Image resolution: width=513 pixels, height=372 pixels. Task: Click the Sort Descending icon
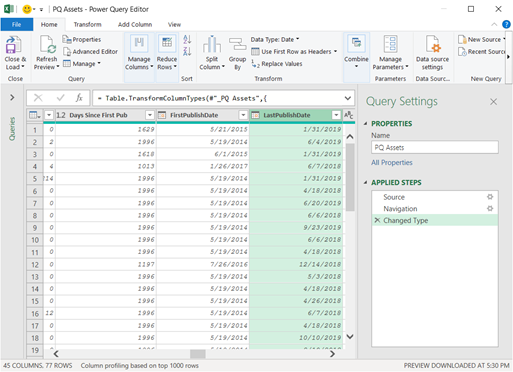[x=187, y=52]
